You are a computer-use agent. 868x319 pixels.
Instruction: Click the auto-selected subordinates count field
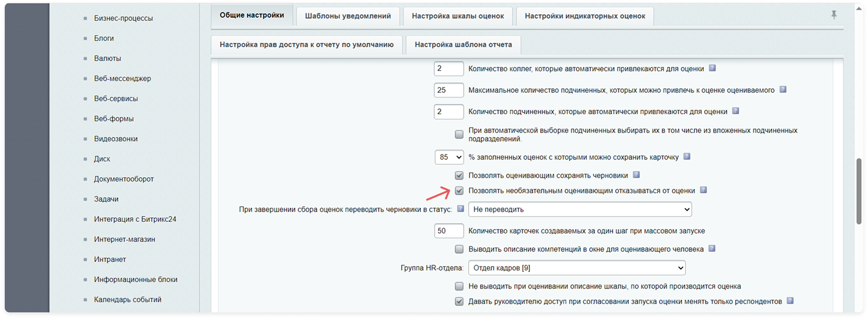click(449, 112)
